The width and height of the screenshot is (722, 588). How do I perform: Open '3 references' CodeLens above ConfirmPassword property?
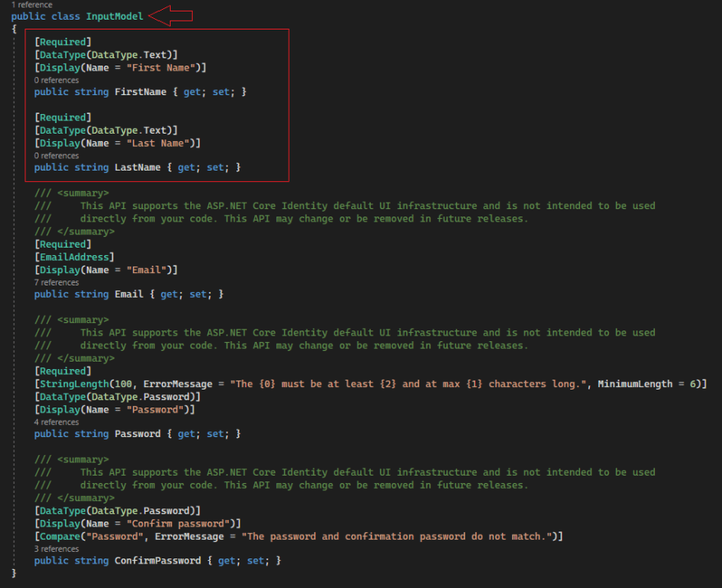click(x=56, y=549)
